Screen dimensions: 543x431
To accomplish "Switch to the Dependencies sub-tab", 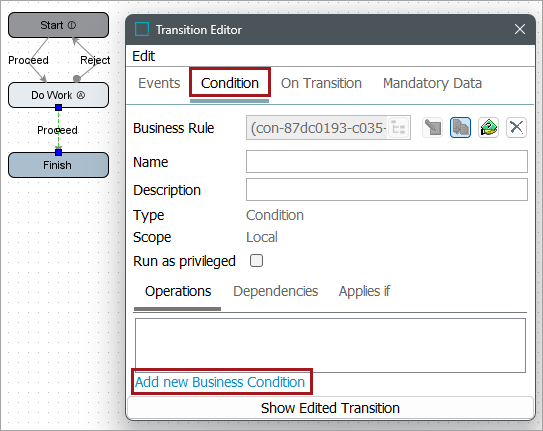I will (276, 291).
